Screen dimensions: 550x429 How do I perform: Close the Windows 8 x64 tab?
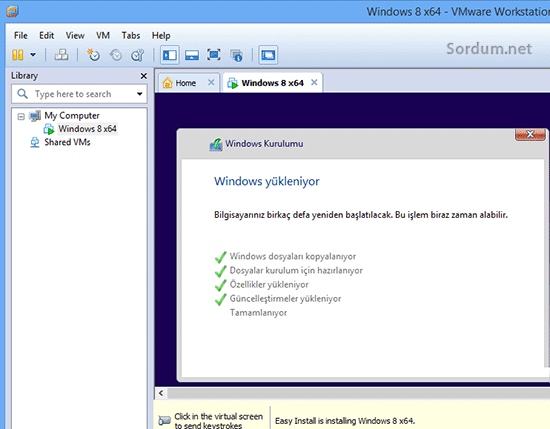314,82
